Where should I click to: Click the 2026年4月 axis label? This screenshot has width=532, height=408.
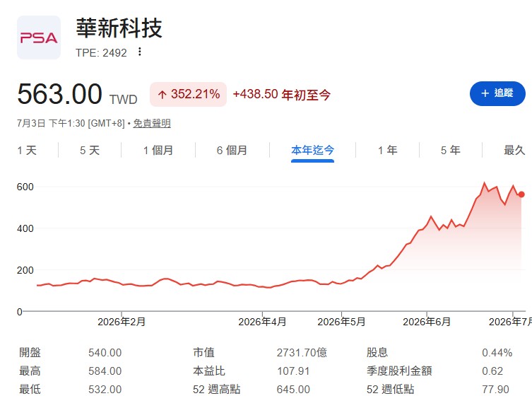(x=262, y=322)
